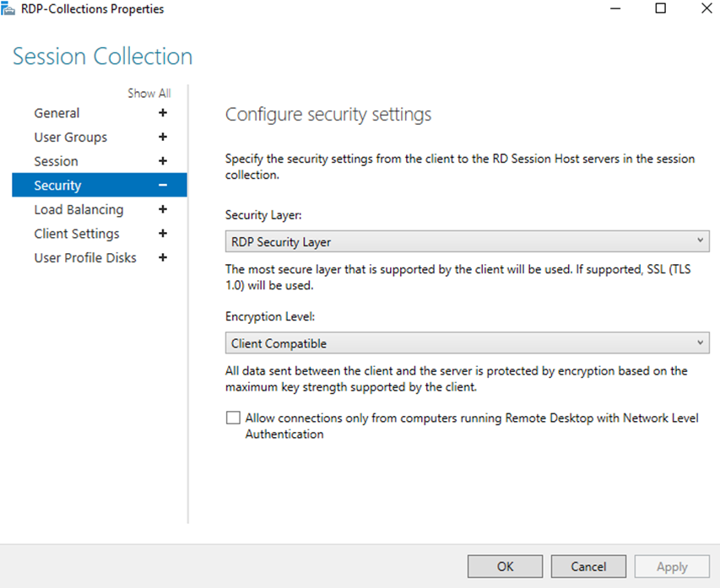The image size is (720, 588).
Task: Click the RDP-Collections Properties window icon
Action: pos(9,9)
